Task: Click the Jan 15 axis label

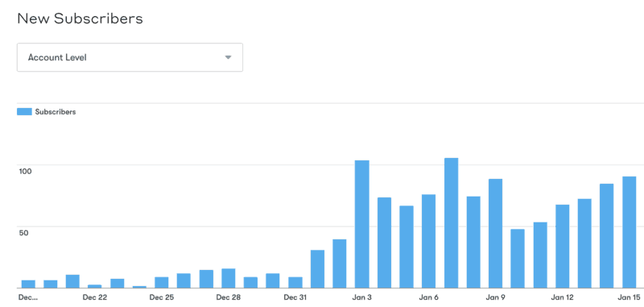Action: pos(630,297)
